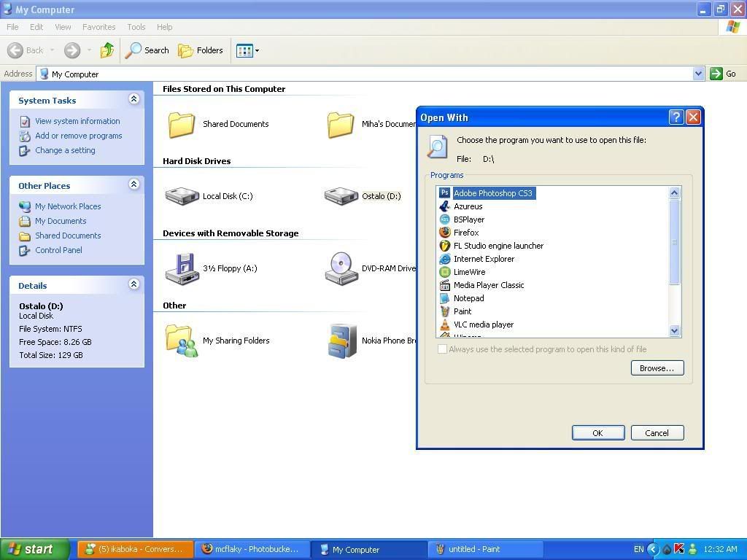Choose the Firefox icon in Open With
The height and width of the screenshot is (560, 747).
[x=444, y=233]
